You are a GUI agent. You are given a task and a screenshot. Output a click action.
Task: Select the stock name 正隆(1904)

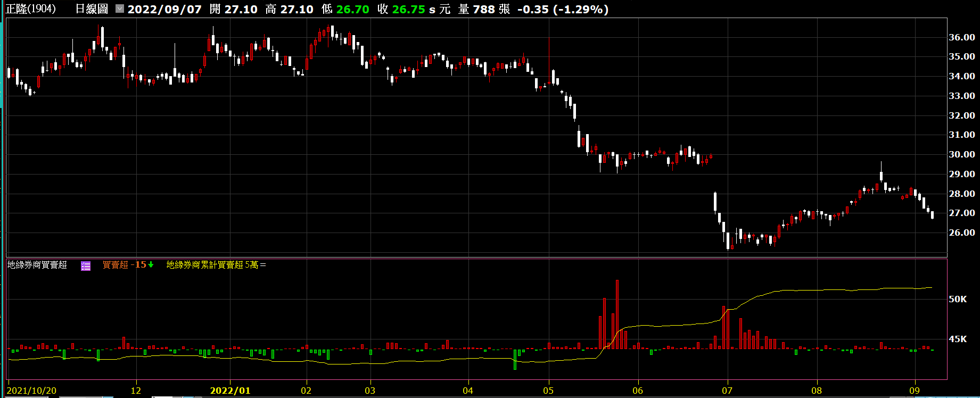click(31, 9)
